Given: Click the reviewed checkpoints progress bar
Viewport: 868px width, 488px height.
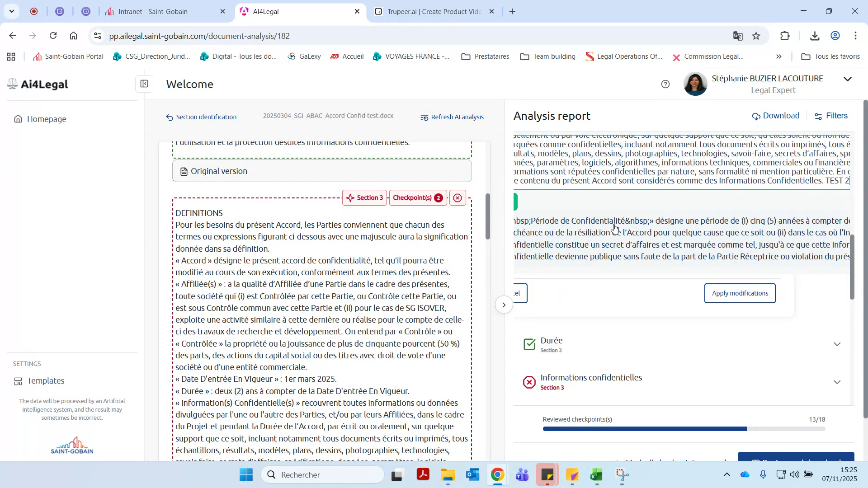Looking at the screenshot, I should tap(684, 429).
